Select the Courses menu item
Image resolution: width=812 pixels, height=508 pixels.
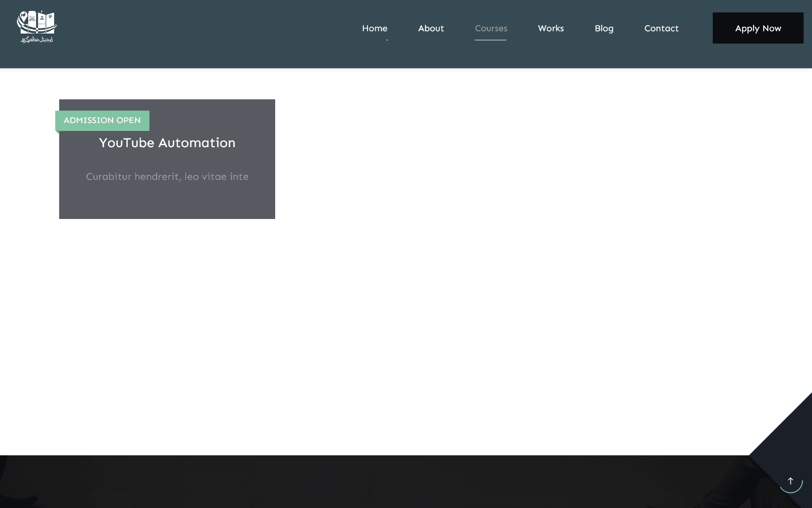point(491,28)
